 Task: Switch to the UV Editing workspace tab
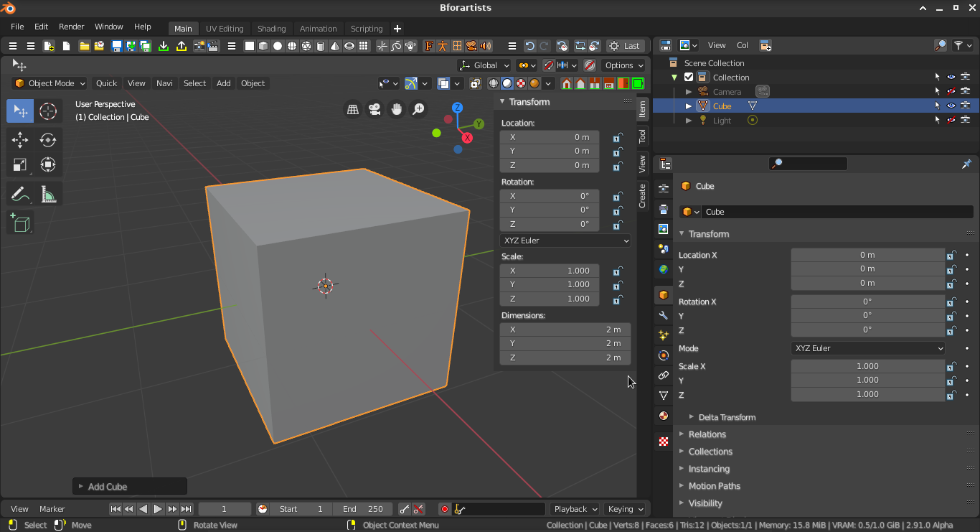[225, 29]
